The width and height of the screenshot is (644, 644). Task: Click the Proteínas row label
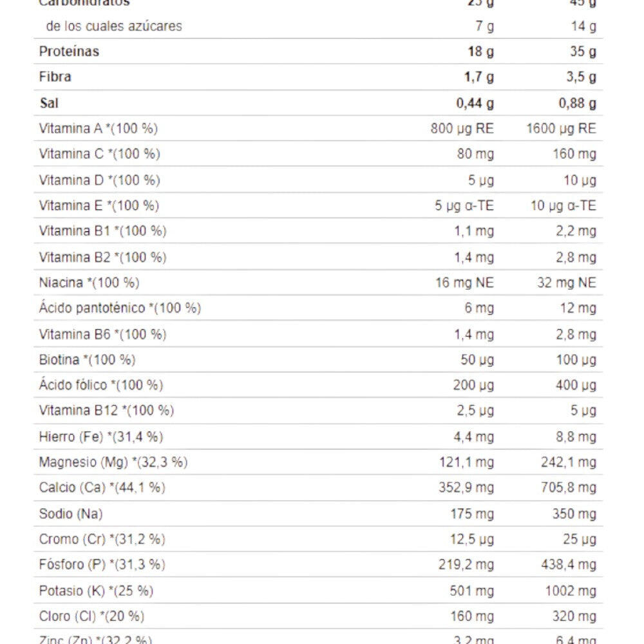69,52
